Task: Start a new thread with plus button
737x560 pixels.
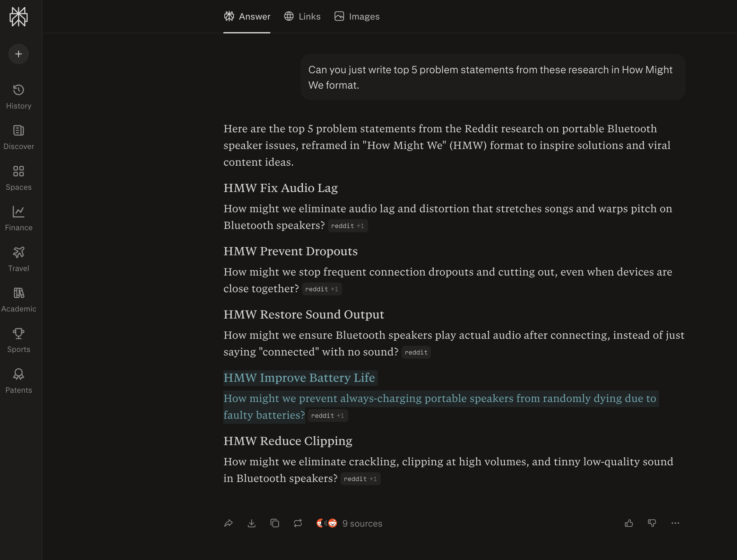Action: tap(19, 54)
